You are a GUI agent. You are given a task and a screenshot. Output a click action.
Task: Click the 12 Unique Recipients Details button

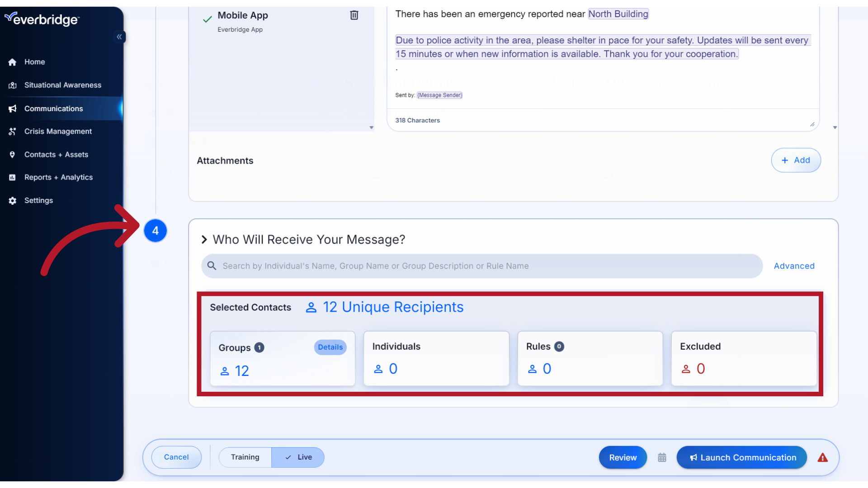[x=330, y=347]
